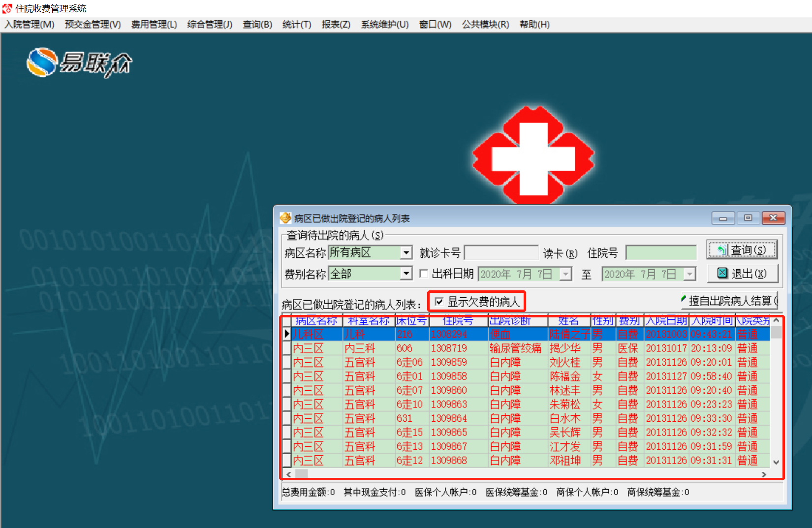Select the cell with 住院号 1309867
Viewport: 812px width, 528px height.
click(x=458, y=447)
